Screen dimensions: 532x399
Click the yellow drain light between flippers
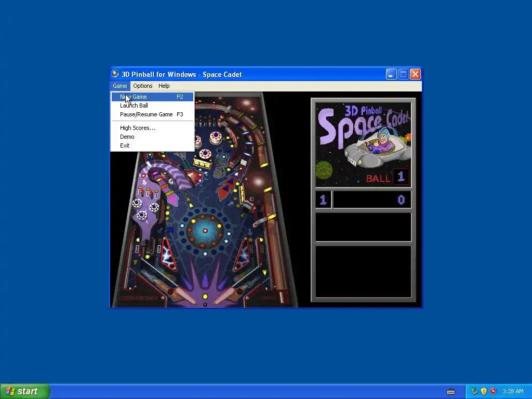point(205,297)
